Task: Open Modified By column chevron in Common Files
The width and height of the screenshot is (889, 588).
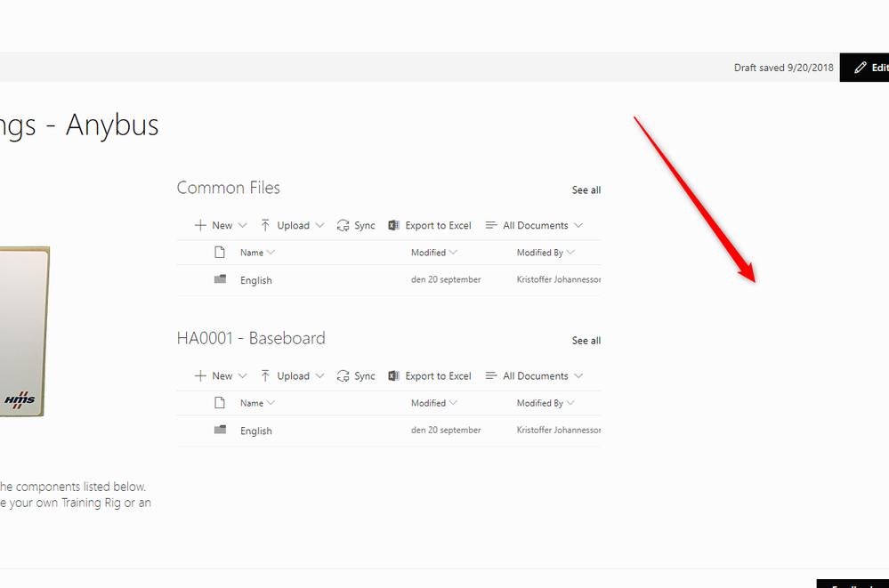Action: [570, 253]
